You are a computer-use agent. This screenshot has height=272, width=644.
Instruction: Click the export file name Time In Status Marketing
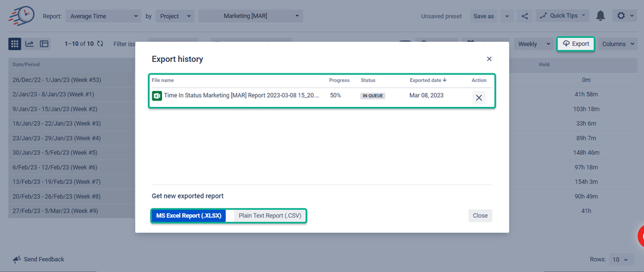[x=241, y=95]
